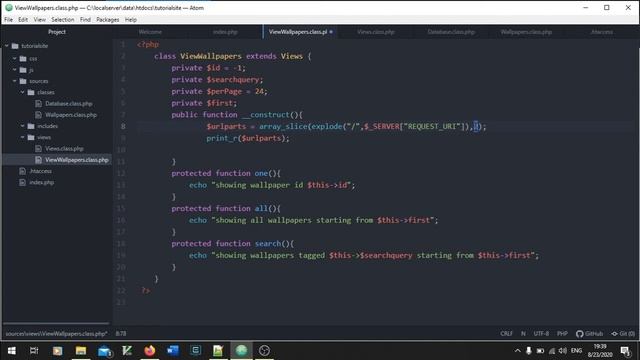Open the Help menu
Image resolution: width=640 pixels, height=360 pixels.
click(131, 20)
